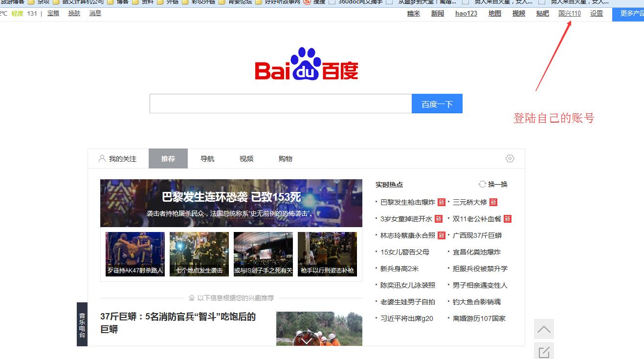Open the 新闻 link in top navigation
Viewport: 644px width, 359px height.
[x=438, y=14]
